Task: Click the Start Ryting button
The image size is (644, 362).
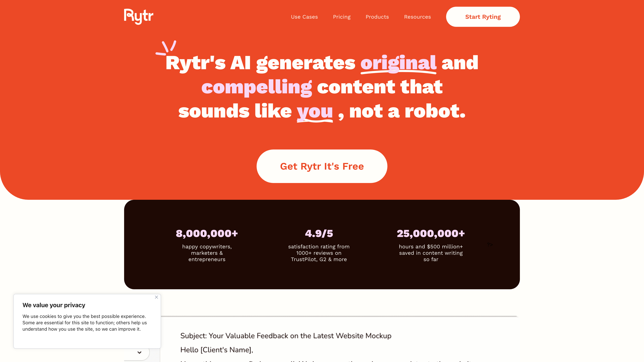Action: (483, 17)
